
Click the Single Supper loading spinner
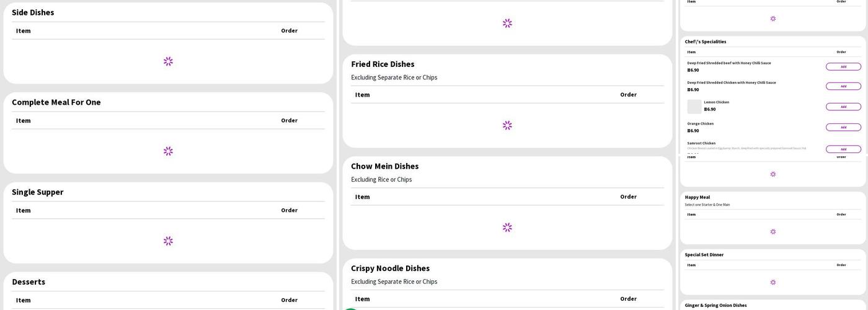coord(168,241)
